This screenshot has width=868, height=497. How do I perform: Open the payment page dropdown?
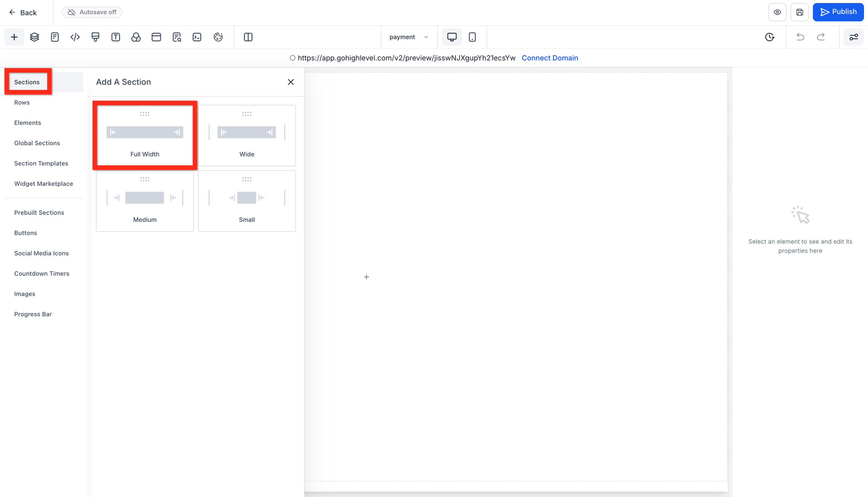[x=409, y=37]
